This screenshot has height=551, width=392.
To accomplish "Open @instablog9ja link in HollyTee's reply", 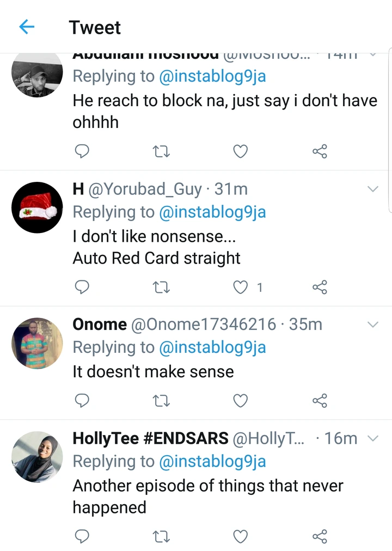I will coord(212,461).
